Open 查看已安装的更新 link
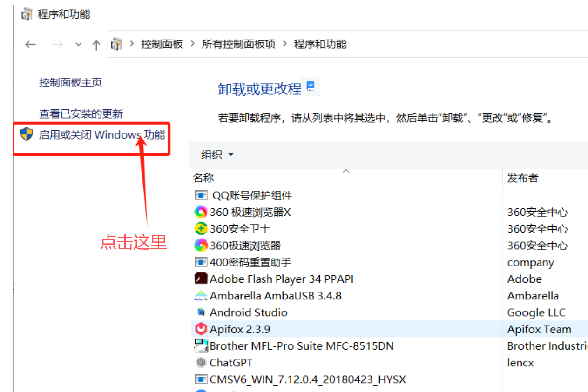588x392 pixels. (x=81, y=113)
